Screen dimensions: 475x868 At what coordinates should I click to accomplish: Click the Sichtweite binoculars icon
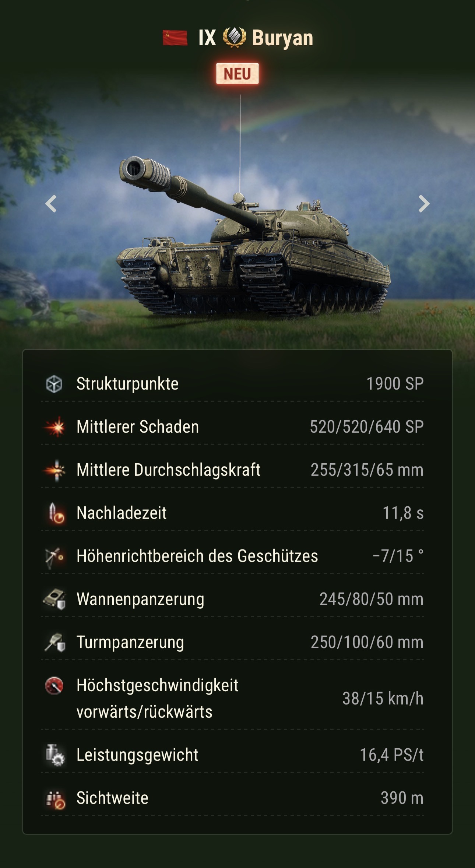point(55,799)
